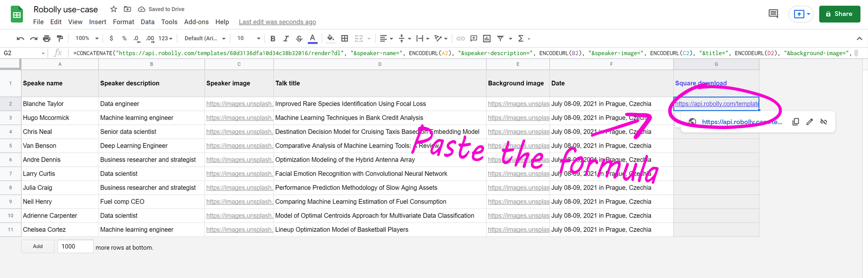868x278 pixels.
Task: Open the Add-ons menu
Action: [196, 22]
